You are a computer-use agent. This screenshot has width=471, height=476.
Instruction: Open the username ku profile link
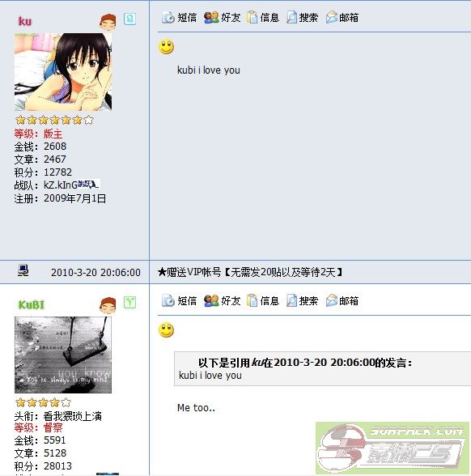pos(25,21)
